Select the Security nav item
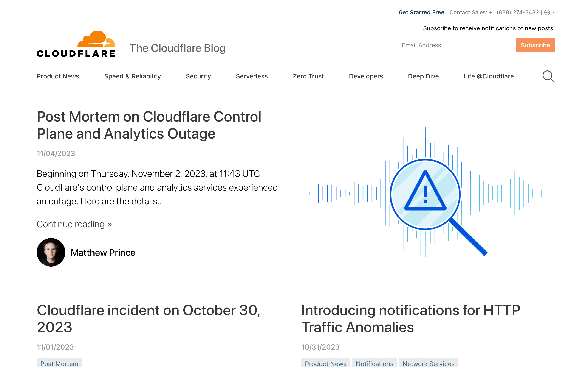 click(x=198, y=76)
